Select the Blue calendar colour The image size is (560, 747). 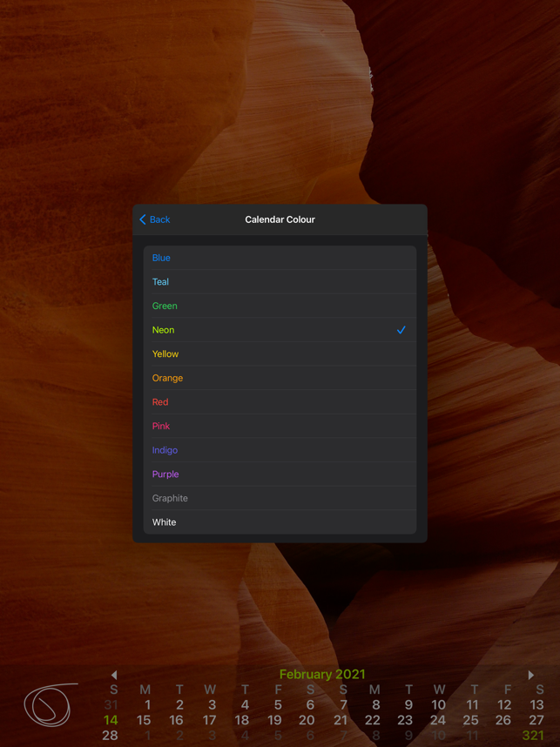point(280,258)
